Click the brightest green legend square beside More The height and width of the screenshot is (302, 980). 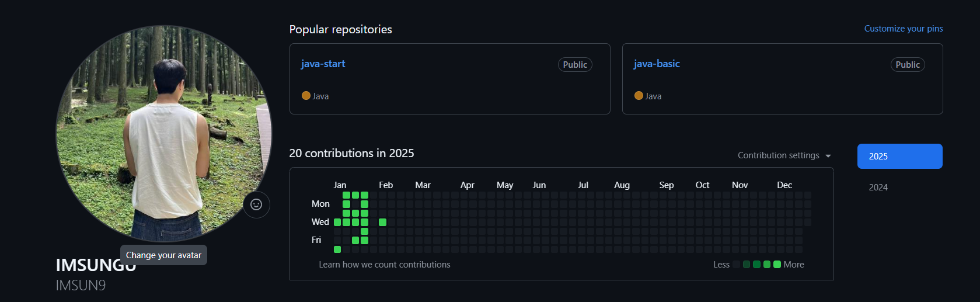[x=777, y=265]
